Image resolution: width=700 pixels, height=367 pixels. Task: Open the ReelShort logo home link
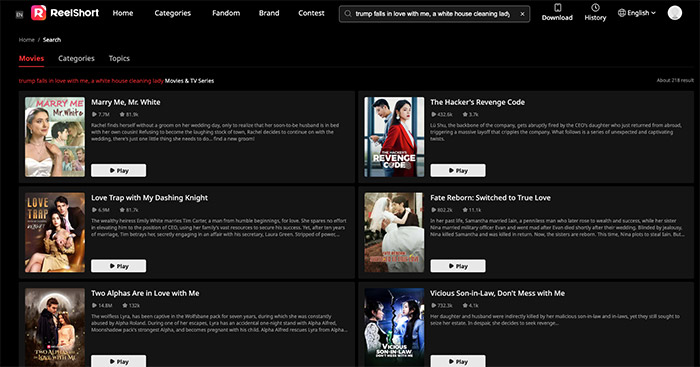click(65, 13)
